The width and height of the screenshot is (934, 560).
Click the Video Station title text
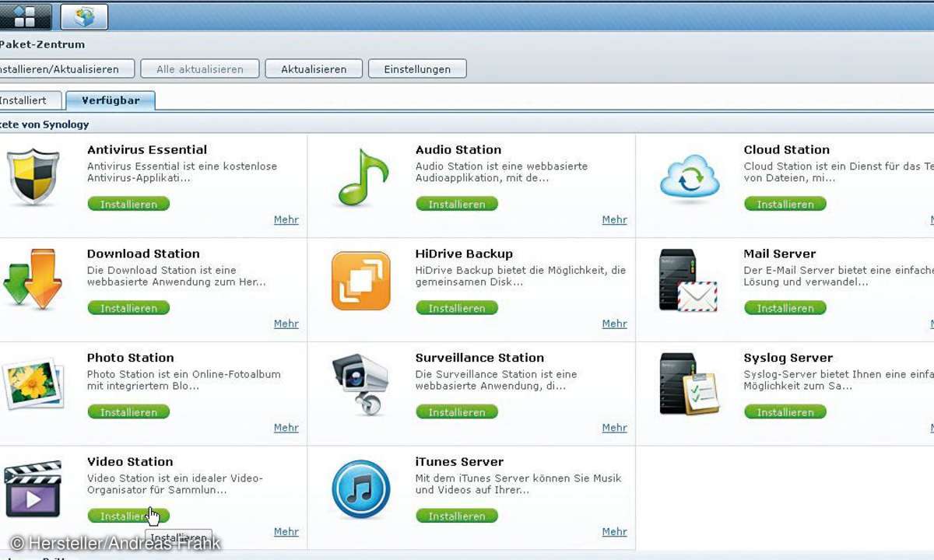click(130, 462)
